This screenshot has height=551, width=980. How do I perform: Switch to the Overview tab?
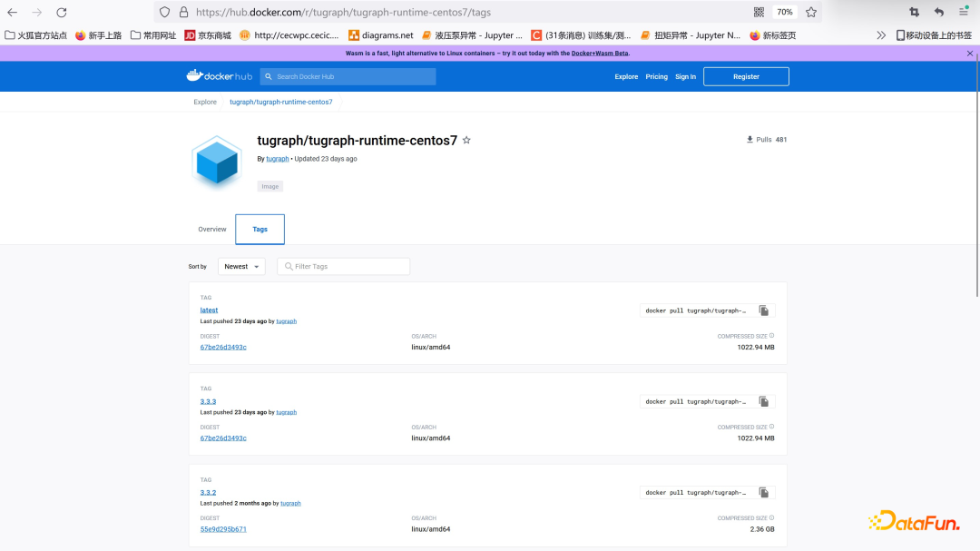[x=211, y=229]
